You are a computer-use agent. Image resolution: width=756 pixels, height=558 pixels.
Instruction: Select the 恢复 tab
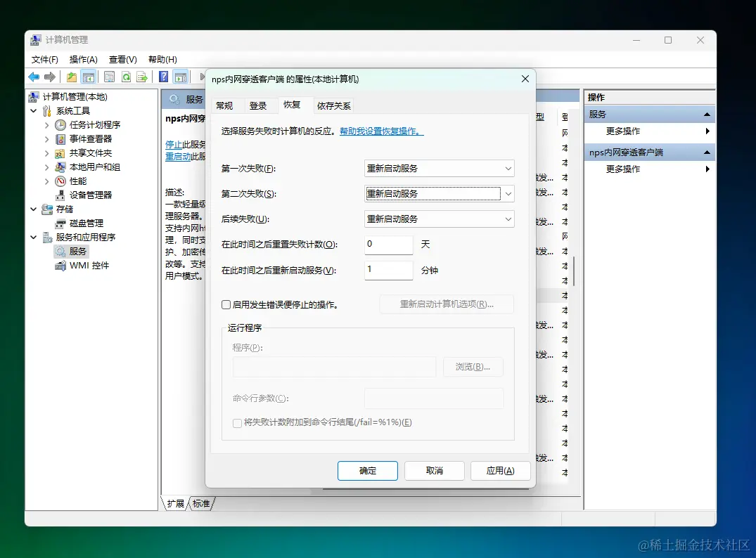pos(292,105)
